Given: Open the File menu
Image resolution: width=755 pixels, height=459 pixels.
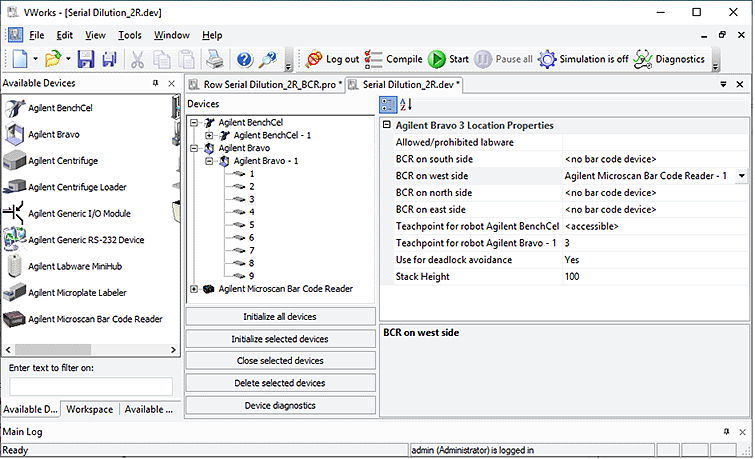Looking at the screenshot, I should coord(37,35).
